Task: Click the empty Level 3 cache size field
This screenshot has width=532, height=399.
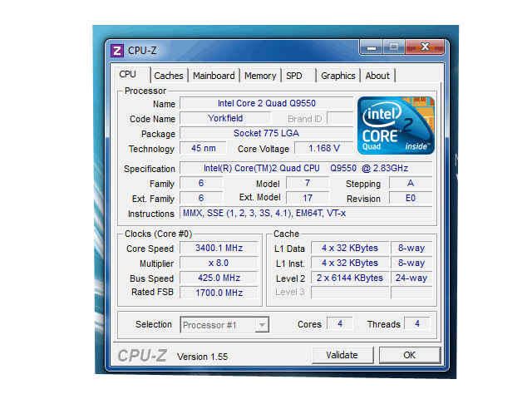Action: tap(350, 293)
